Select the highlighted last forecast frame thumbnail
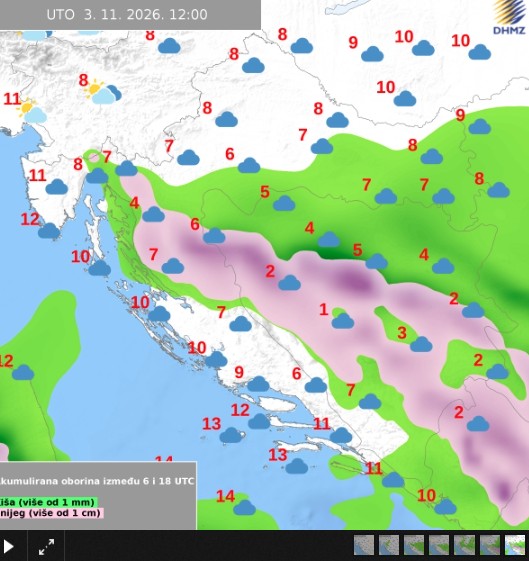The image size is (529, 561). click(x=515, y=545)
